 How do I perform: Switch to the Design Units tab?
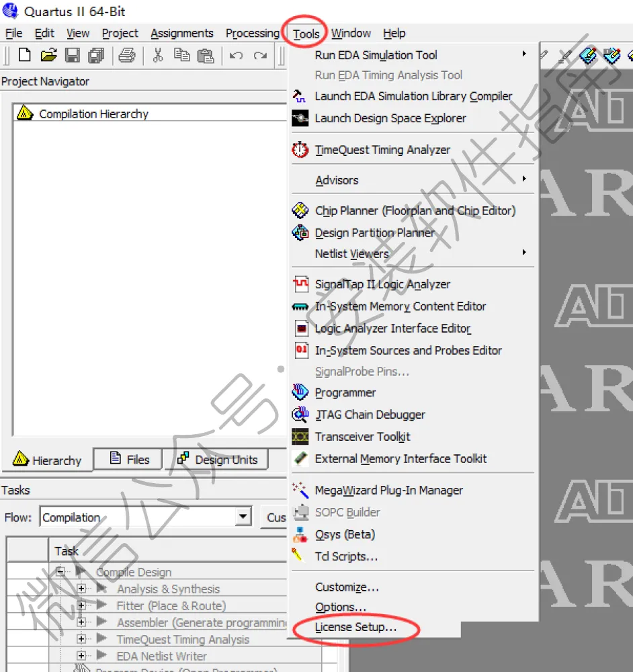217,459
